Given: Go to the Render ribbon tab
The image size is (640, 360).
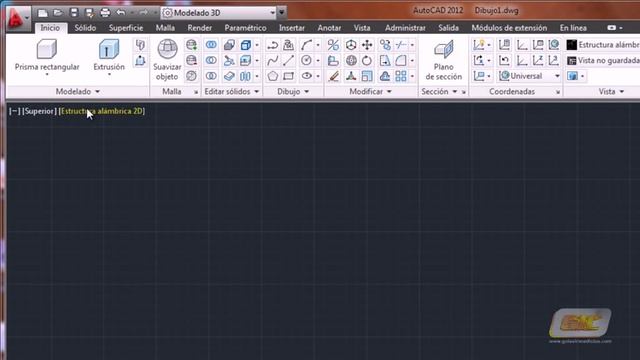Looking at the screenshot, I should point(199,28).
